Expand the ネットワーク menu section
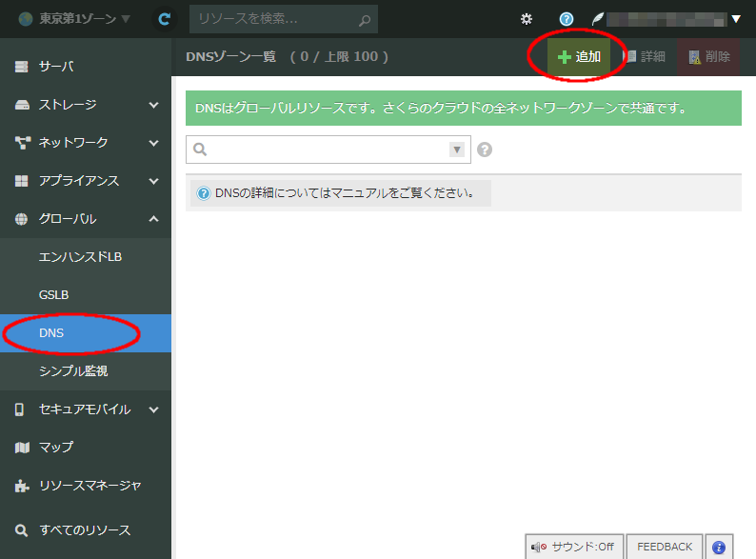 [x=86, y=143]
